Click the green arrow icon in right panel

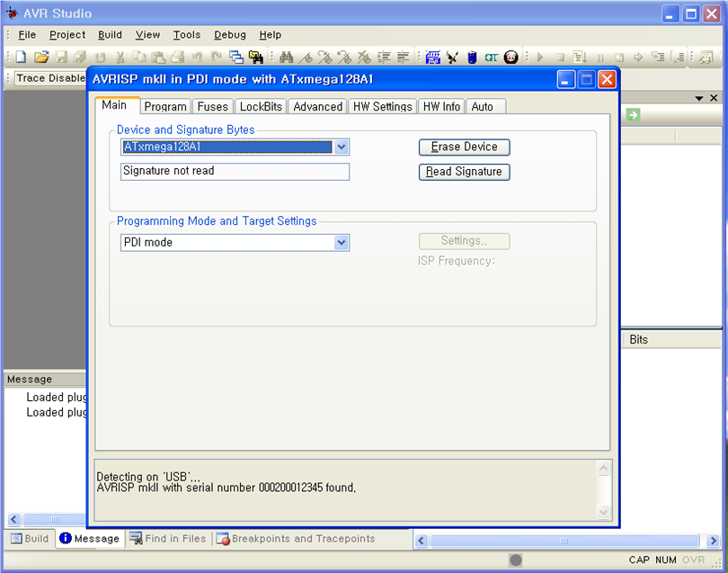(633, 115)
